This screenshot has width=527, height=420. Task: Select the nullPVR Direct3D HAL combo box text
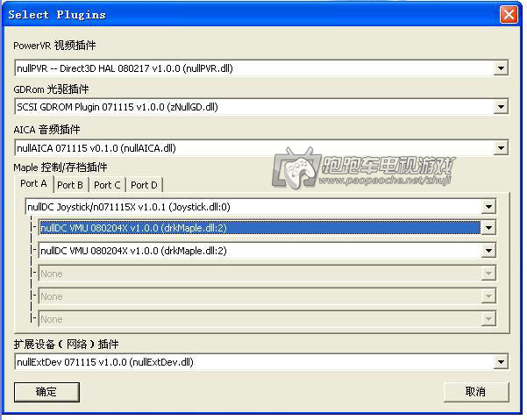point(125,68)
